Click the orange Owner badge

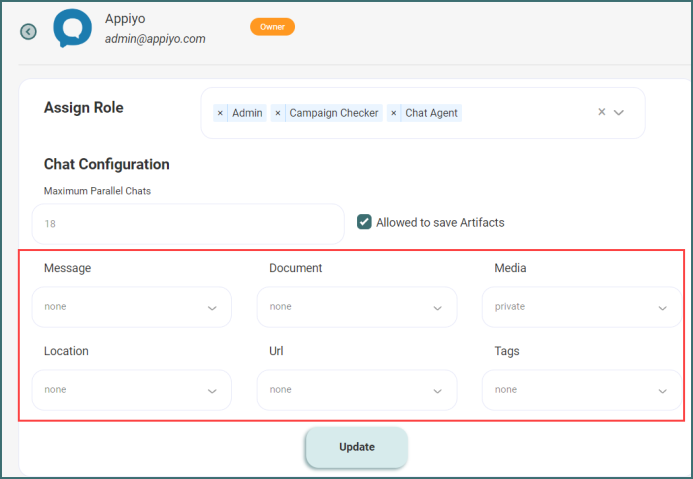[272, 27]
